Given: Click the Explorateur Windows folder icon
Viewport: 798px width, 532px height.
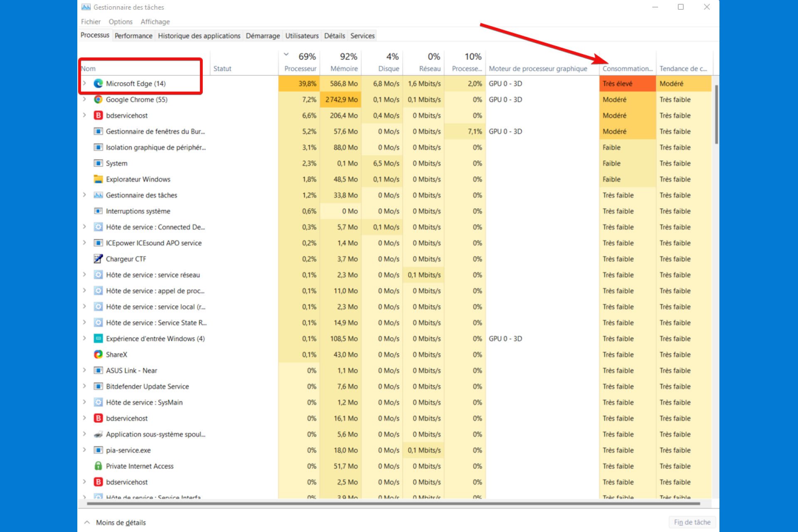Looking at the screenshot, I should 98,179.
